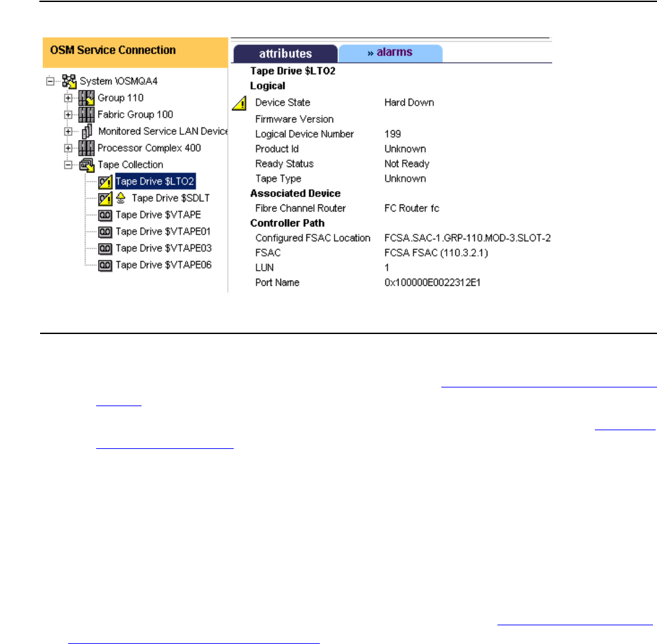This screenshot has height=644, width=657.
Task: Expand the Monitored Service LAN Devices node
Action: (68, 131)
